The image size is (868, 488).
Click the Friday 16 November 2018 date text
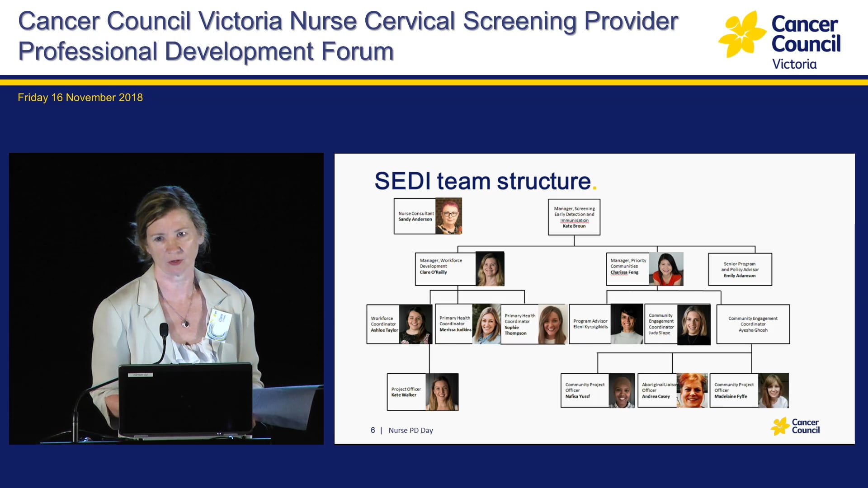(80, 97)
